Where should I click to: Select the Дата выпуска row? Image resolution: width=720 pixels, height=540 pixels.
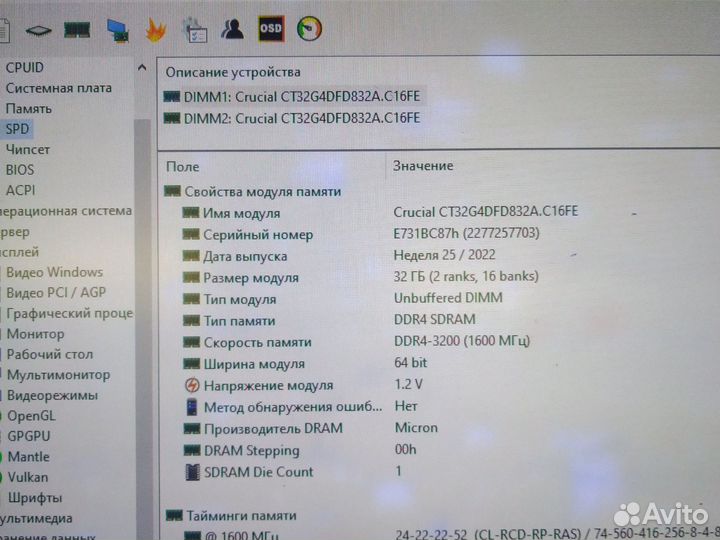pyautogui.click(x=339, y=256)
